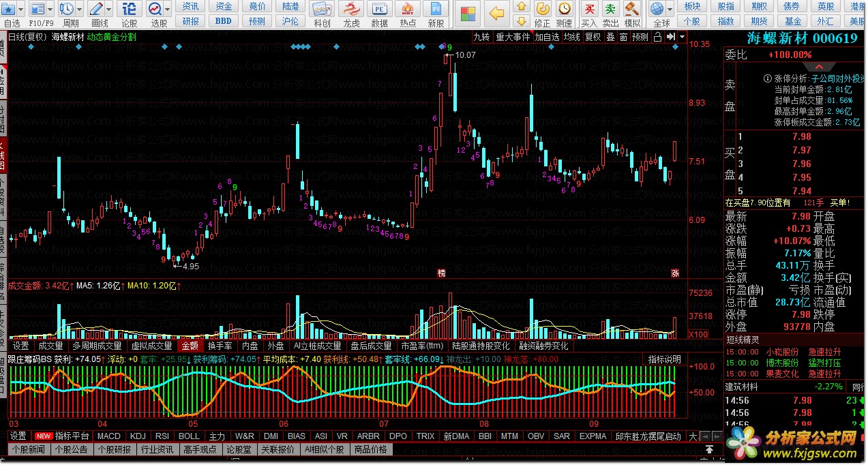
Task: Open 重大事件 major events
Action: [513, 37]
